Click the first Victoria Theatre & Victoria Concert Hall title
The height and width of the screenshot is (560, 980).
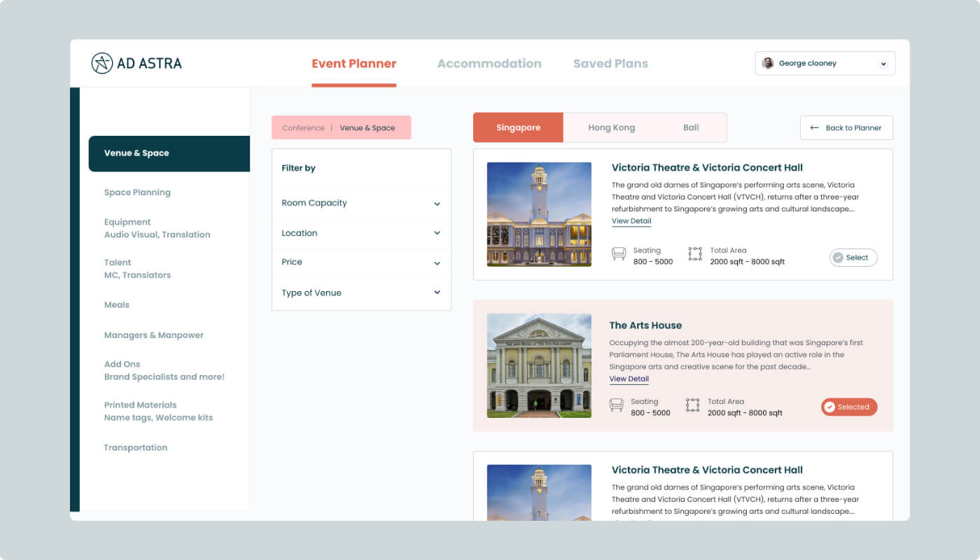(x=707, y=168)
